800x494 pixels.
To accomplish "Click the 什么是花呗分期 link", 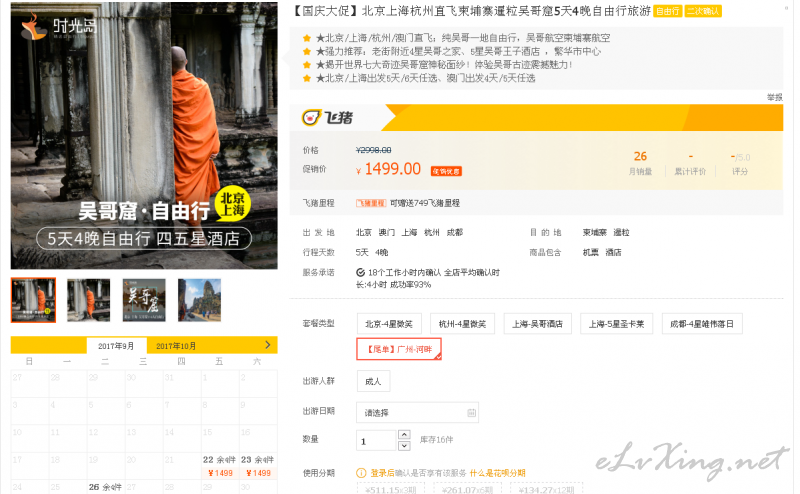I will [497, 473].
